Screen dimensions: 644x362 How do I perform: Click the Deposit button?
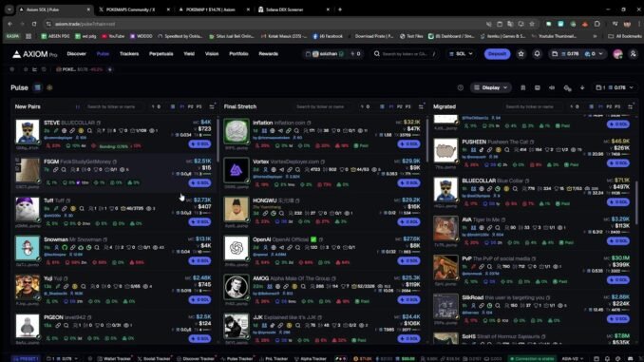tap(497, 54)
